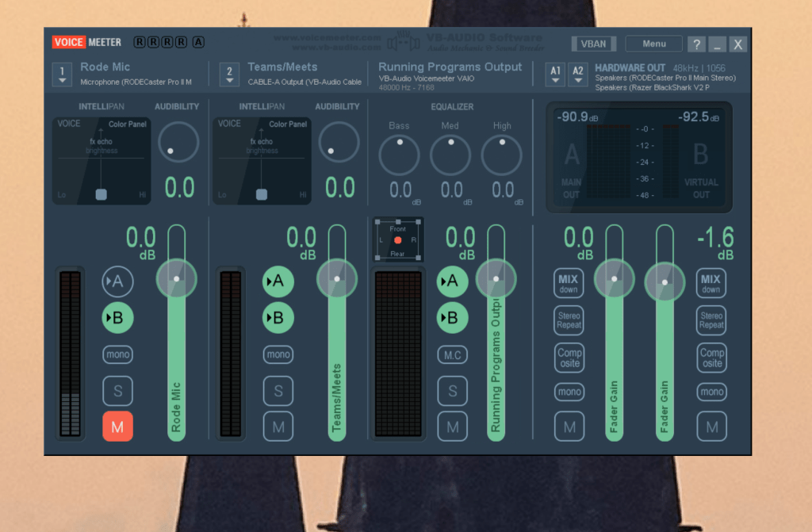The width and height of the screenshot is (812, 532).
Task: Unmute the Rode Mic strip
Action: pyautogui.click(x=117, y=427)
